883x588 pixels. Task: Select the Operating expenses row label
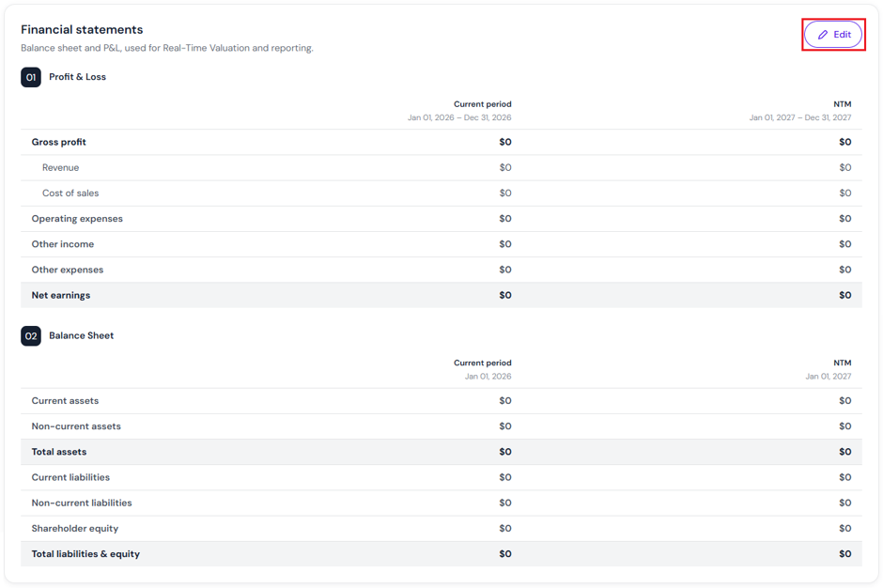pyautogui.click(x=77, y=219)
